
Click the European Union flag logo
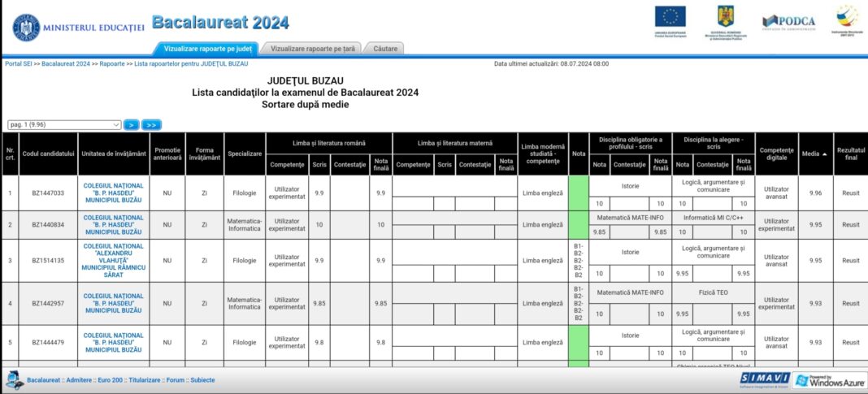[670, 17]
